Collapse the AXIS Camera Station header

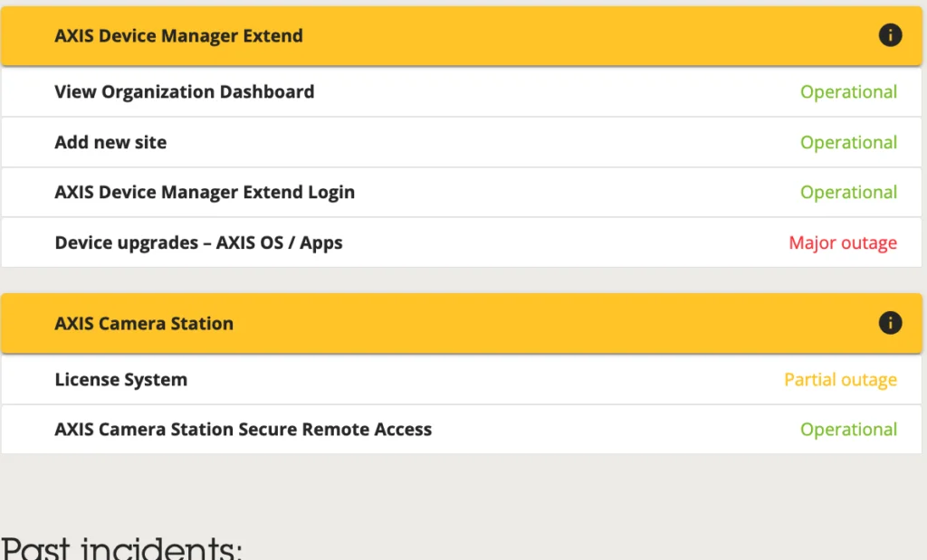pyautogui.click(x=461, y=324)
